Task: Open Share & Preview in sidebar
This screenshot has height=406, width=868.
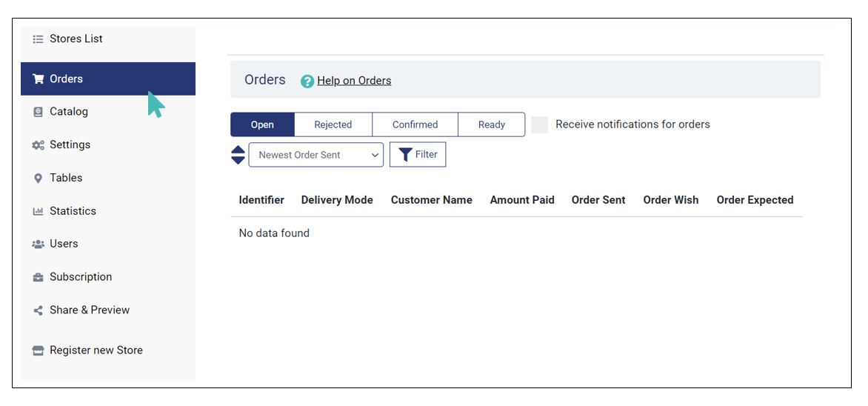Action: pyautogui.click(x=108, y=310)
